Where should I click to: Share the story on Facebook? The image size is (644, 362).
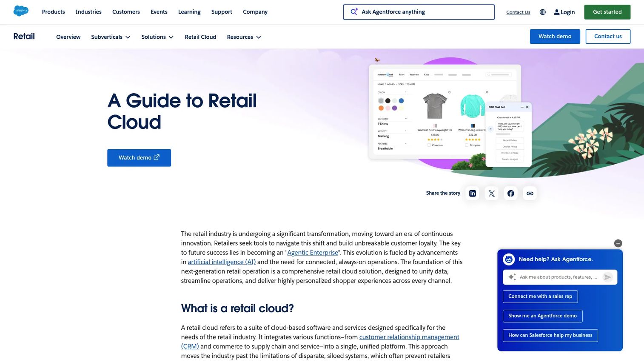tap(510, 193)
